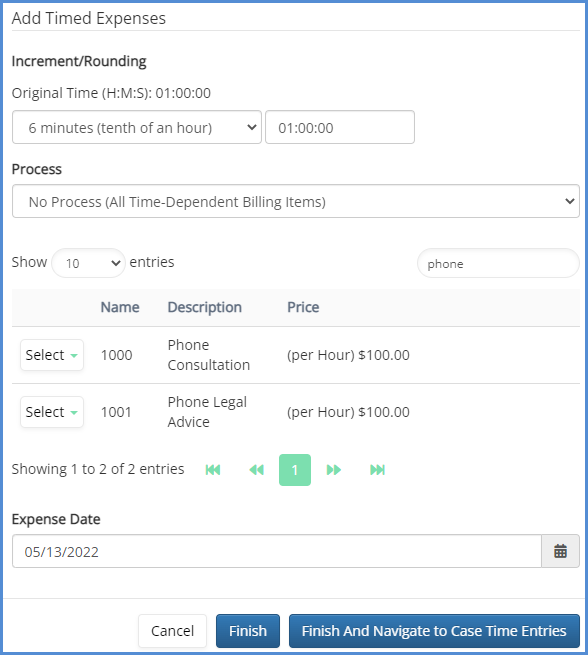Go to last page of entries
This screenshot has height=655, width=588.
coord(377,470)
